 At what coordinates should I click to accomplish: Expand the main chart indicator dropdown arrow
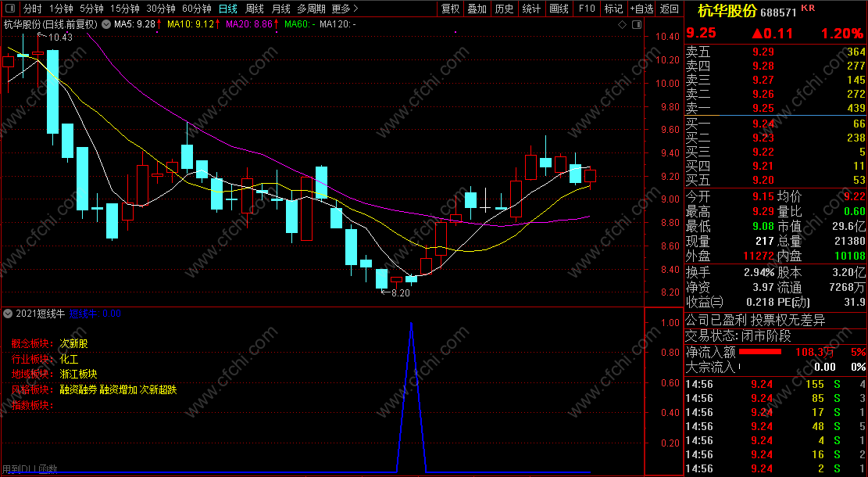105,24
